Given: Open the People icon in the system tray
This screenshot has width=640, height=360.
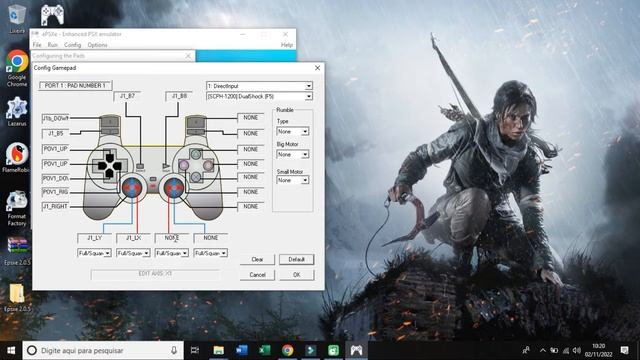Looking at the screenshot, I should 526,350.
